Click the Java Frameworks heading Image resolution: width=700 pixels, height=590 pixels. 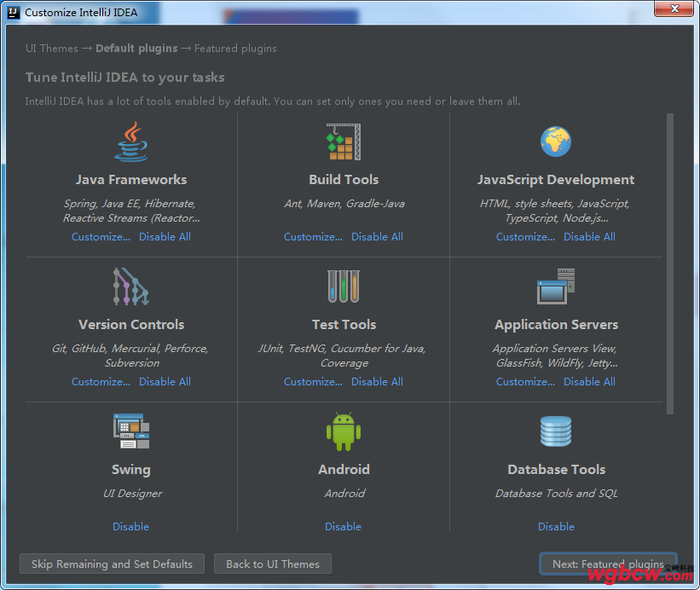[131, 179]
